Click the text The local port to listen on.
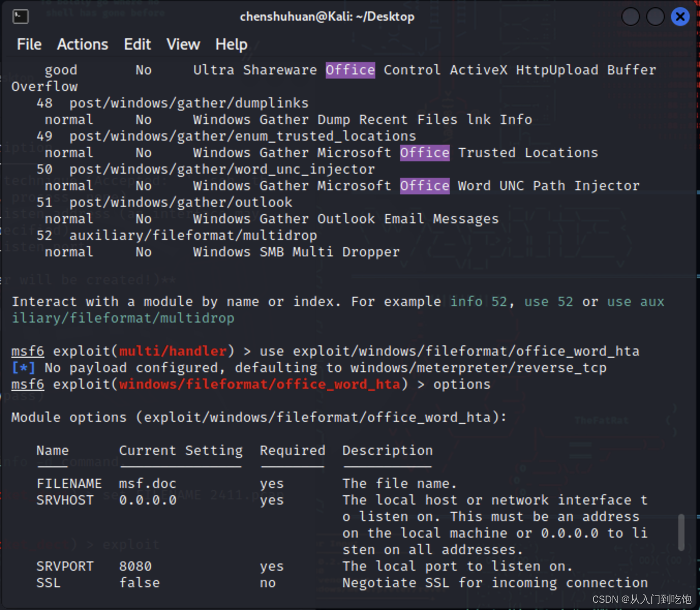The height and width of the screenshot is (610, 700). pyautogui.click(x=458, y=566)
